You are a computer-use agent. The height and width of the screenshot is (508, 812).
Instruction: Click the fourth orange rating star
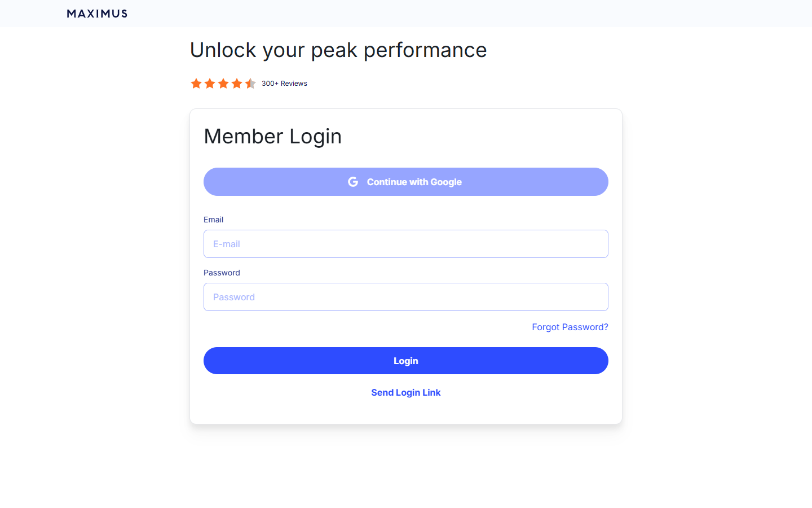(x=237, y=84)
